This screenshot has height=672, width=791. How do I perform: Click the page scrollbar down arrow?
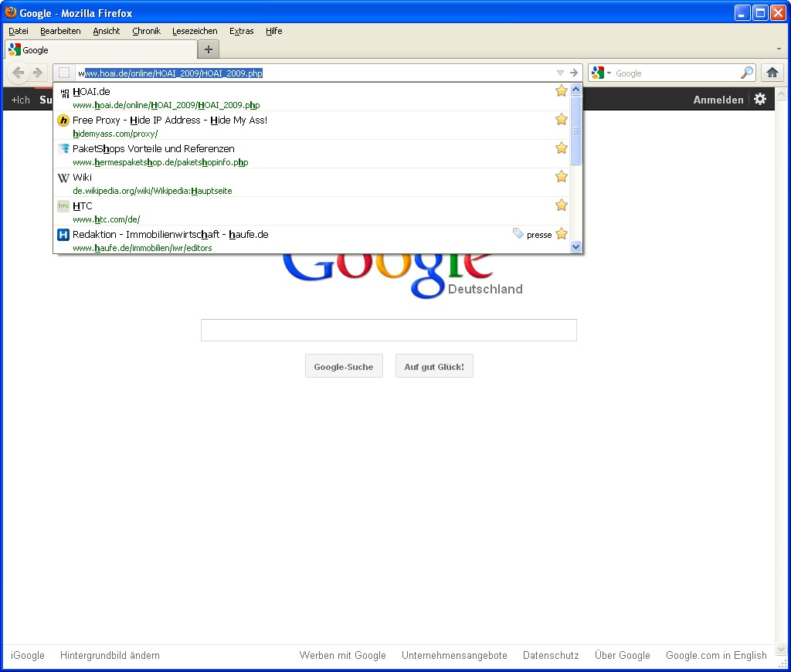(x=781, y=650)
